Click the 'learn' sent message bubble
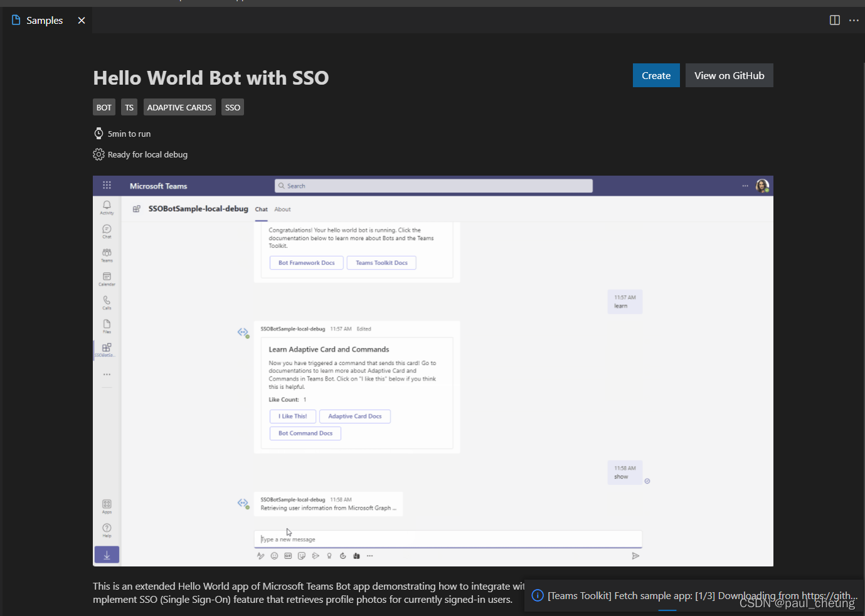 tap(625, 302)
